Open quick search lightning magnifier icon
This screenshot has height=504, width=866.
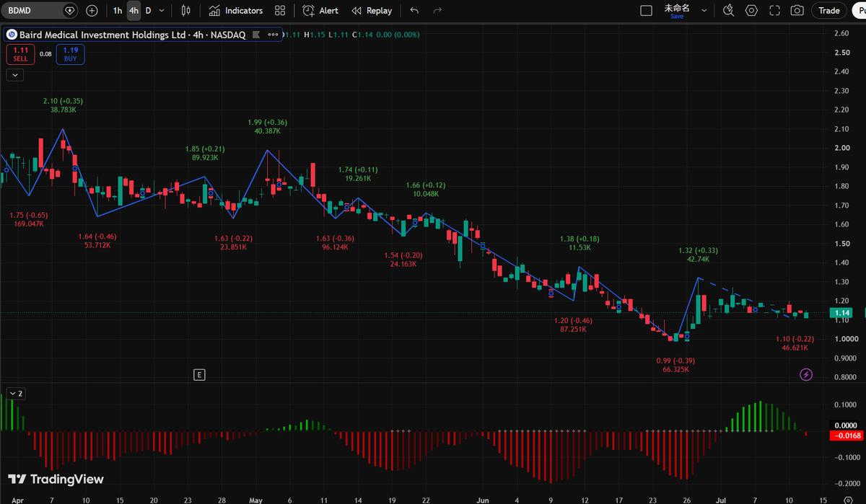[x=728, y=11]
